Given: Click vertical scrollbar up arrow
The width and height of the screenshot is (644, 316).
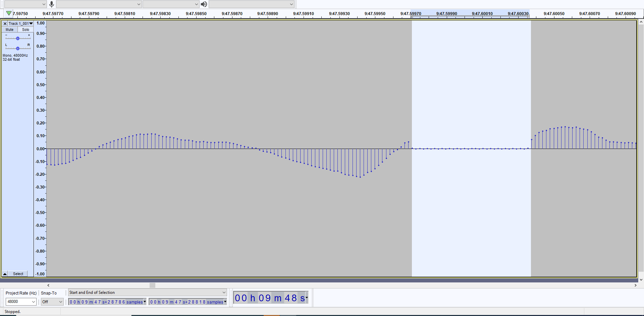Looking at the screenshot, I should 641,22.
